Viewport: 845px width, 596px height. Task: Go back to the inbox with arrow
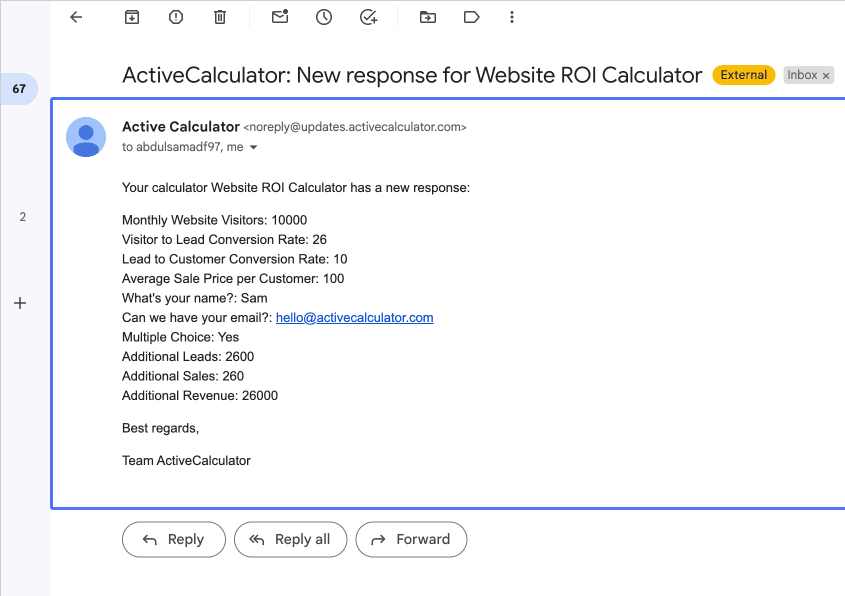tap(77, 17)
